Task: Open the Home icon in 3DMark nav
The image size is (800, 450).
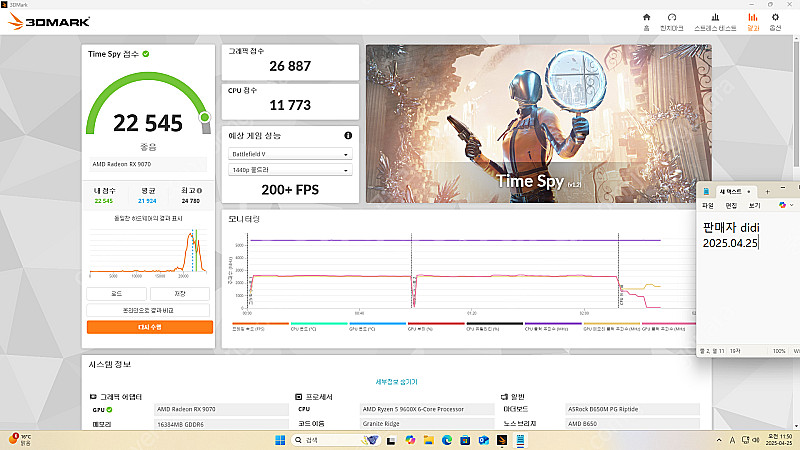Action: [x=646, y=17]
